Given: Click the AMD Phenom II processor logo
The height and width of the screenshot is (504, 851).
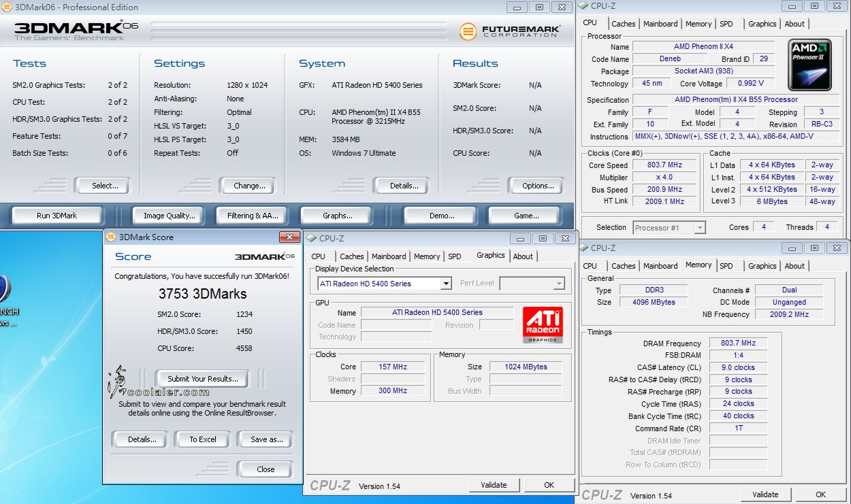Looking at the screenshot, I should 809,65.
